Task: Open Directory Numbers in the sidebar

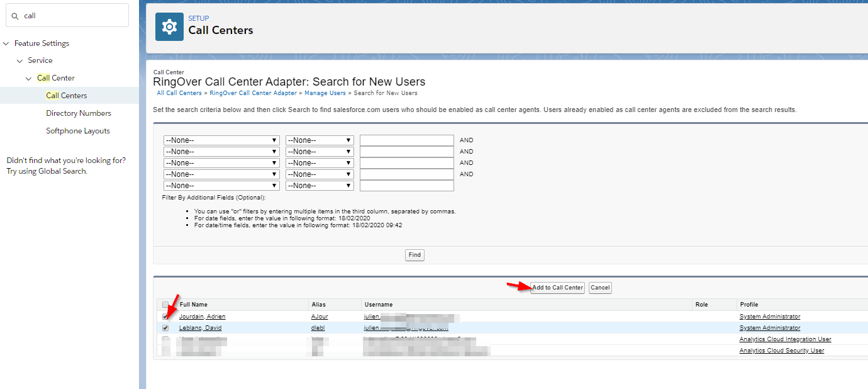Action: (79, 113)
